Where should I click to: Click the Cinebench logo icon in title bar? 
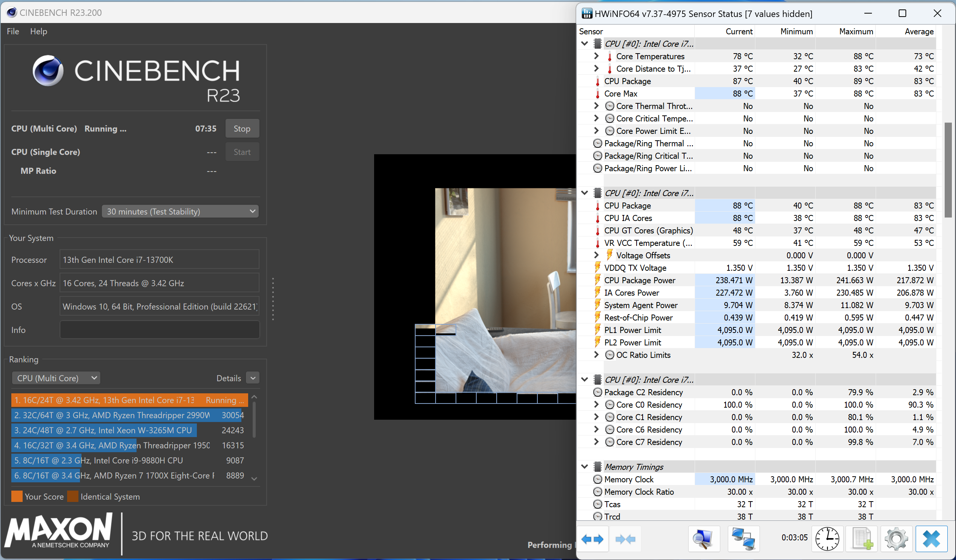12,12
